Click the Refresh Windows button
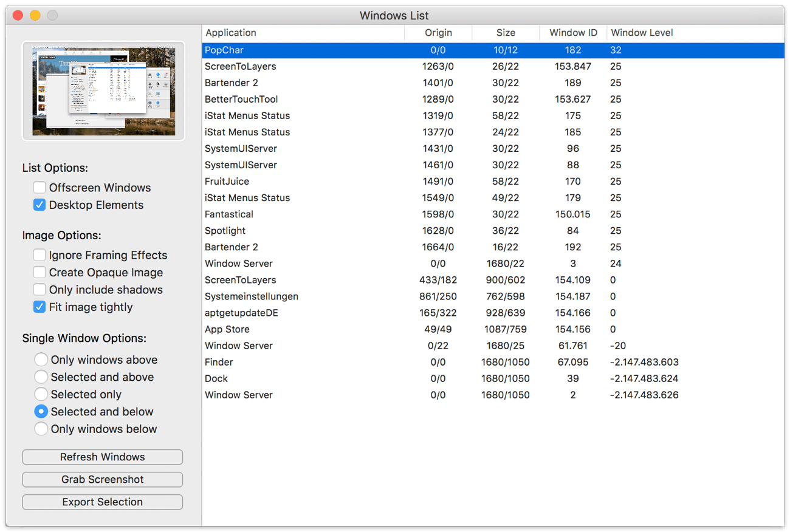Viewport: 790px width, 532px height. pyautogui.click(x=103, y=457)
